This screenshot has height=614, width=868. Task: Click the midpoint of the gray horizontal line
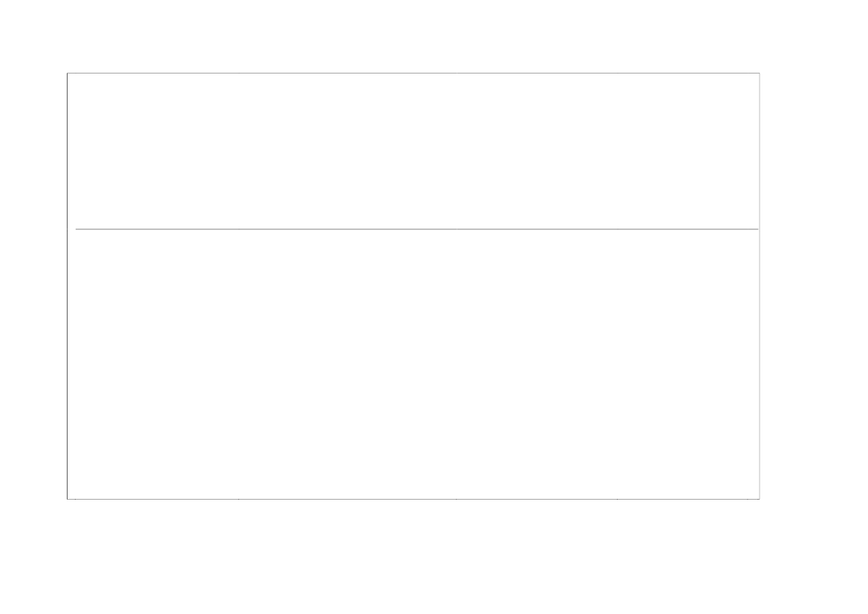click(x=417, y=229)
